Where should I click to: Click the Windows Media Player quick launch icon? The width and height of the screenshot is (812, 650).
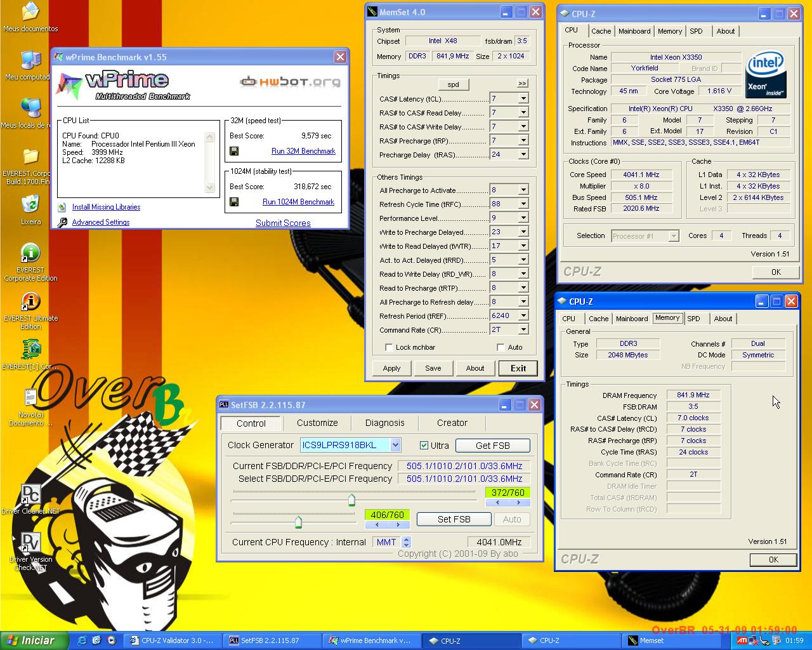[112, 640]
